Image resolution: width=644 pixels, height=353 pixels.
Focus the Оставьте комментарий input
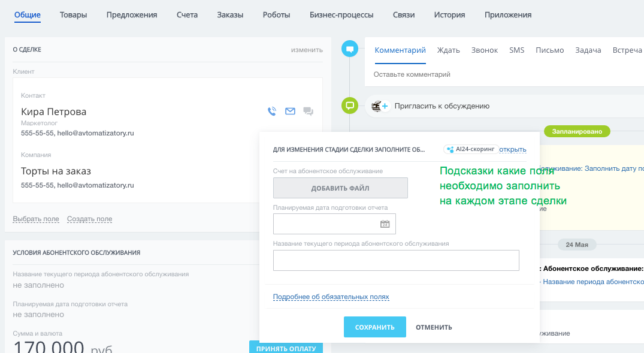(x=412, y=74)
